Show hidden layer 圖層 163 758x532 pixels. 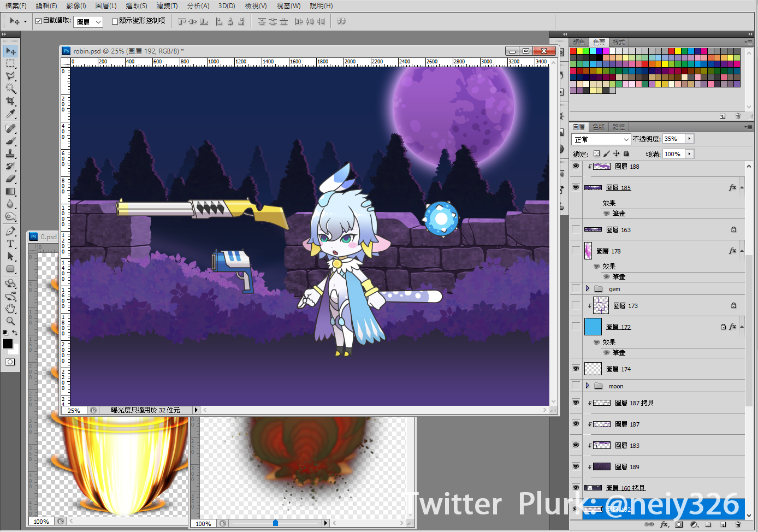pyautogui.click(x=576, y=229)
